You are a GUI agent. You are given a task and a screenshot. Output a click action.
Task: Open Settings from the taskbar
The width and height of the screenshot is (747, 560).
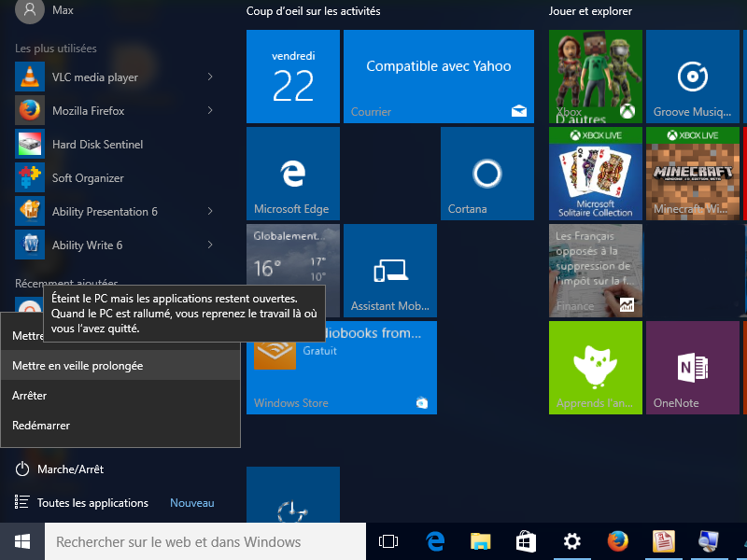point(572,541)
